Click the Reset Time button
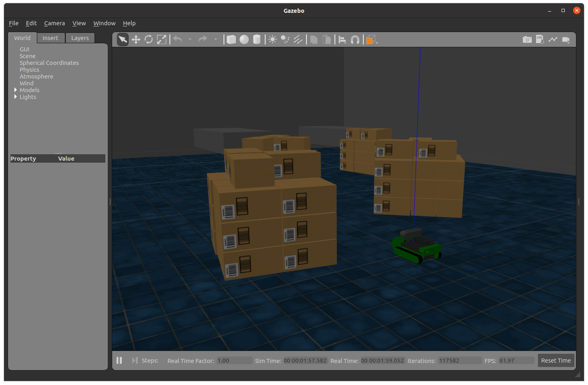588x385 pixels. click(556, 361)
